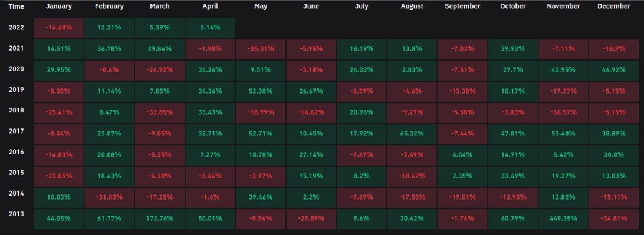Click the January 2022 cell showing -16.68%
644x235 pixels.
(x=59, y=28)
